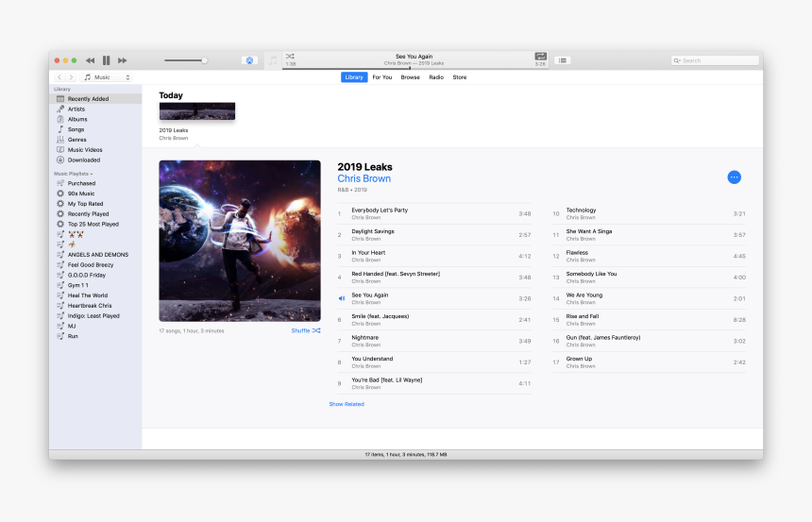Open the AirPlay output icon

(x=249, y=60)
